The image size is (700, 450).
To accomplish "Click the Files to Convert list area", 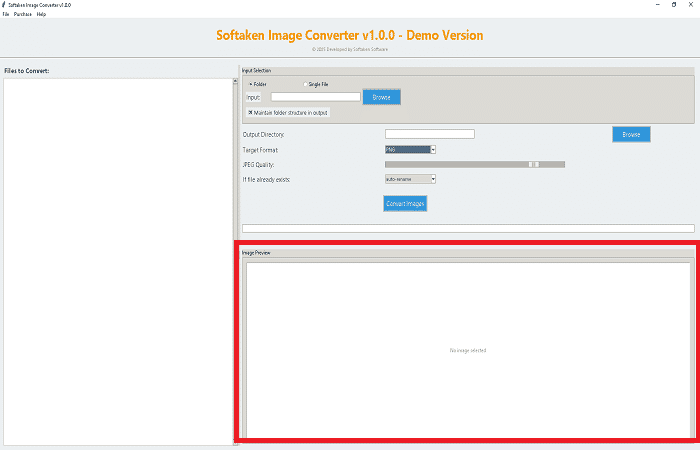I will click(x=118, y=261).
